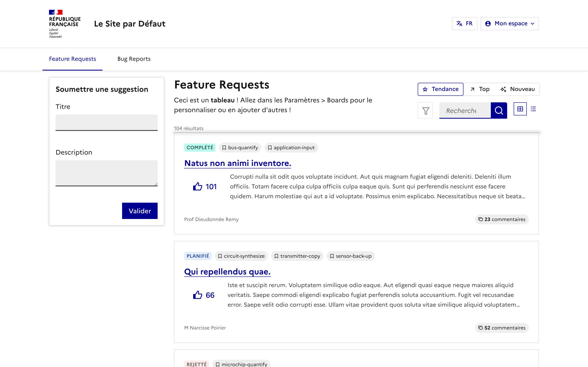The width and height of the screenshot is (588, 367).
Task: Filter by bus-quantify tag
Action: [x=240, y=148]
